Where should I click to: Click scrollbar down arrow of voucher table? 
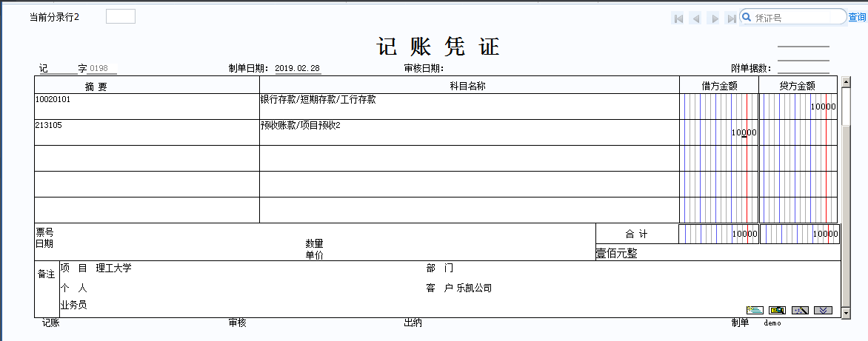845,313
